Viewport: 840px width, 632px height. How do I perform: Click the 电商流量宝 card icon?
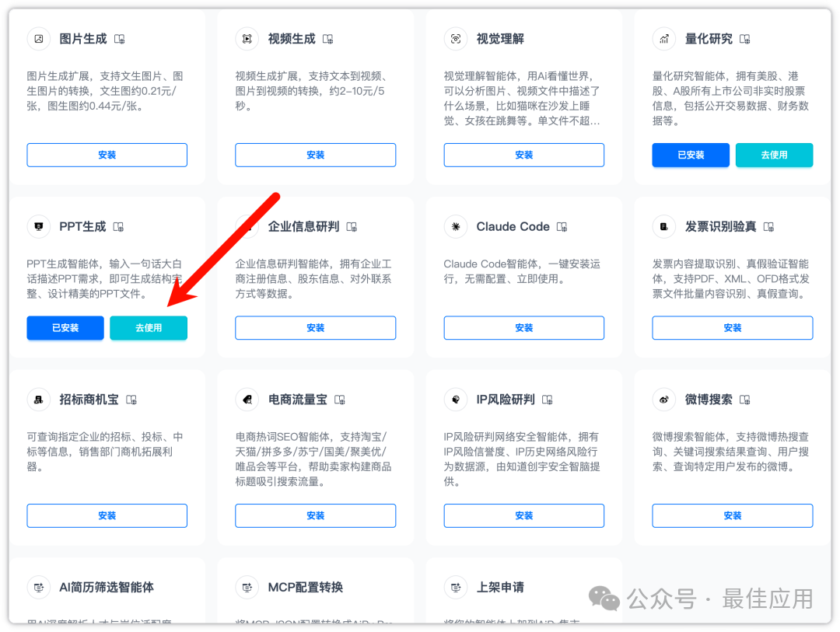click(247, 400)
